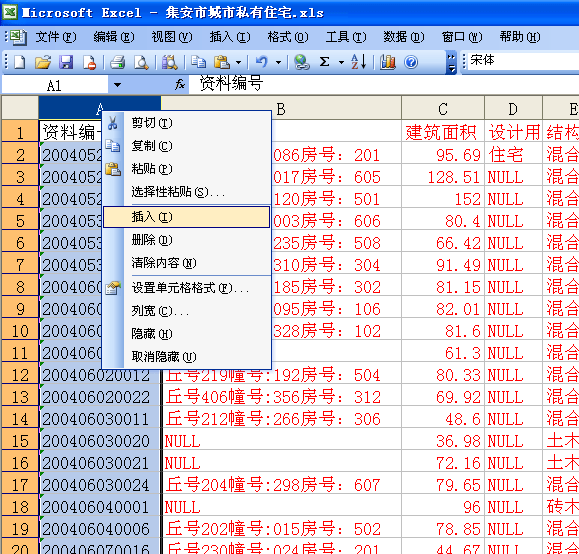Image resolution: width=579 pixels, height=554 pixels.
Task: Open the 插入(I) menu in menu bar
Action: click(230, 37)
